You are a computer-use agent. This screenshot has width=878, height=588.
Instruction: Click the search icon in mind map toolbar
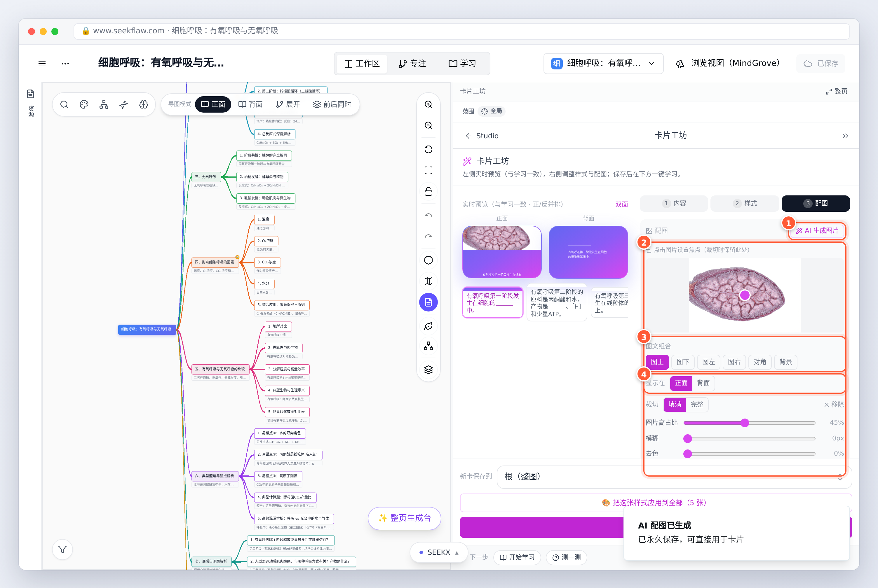(x=64, y=104)
